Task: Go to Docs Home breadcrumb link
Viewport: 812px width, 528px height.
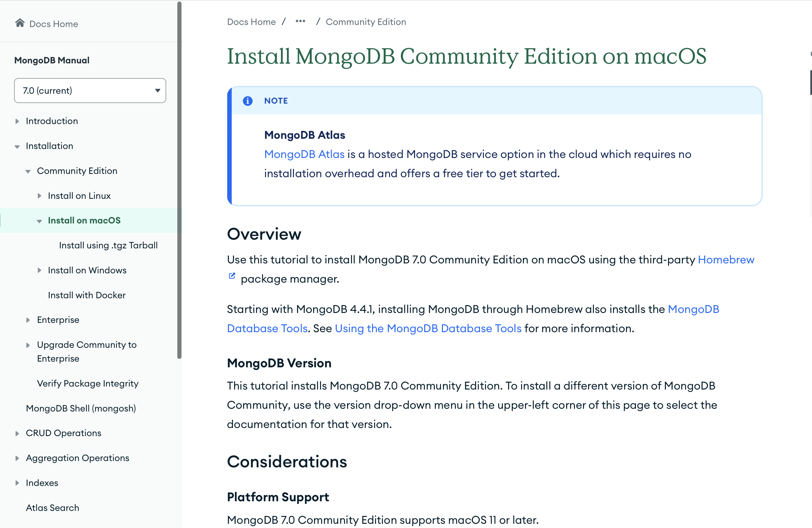Action: [x=252, y=22]
